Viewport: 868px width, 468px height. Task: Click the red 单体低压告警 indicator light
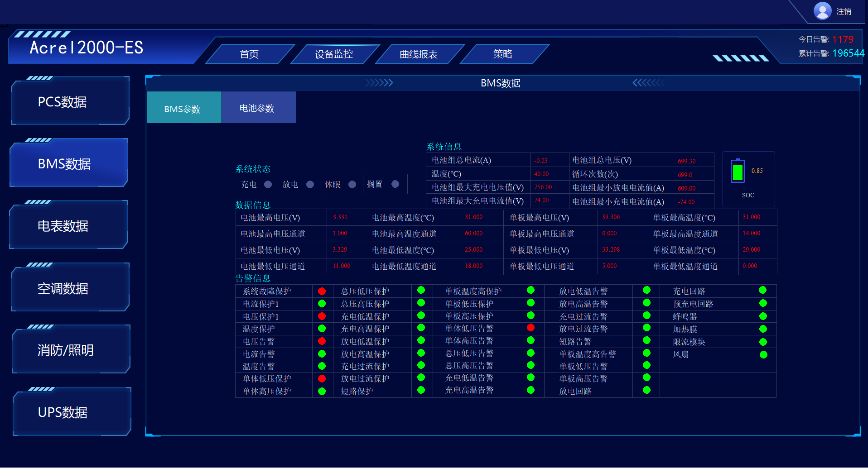pyautogui.click(x=530, y=328)
